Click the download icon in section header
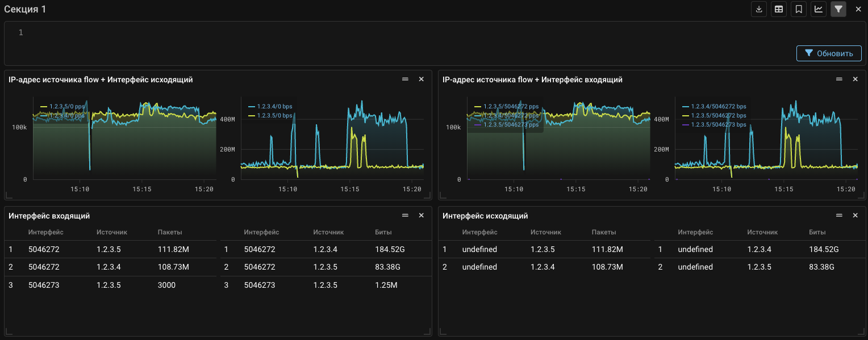The width and height of the screenshot is (868, 340). coord(759,9)
